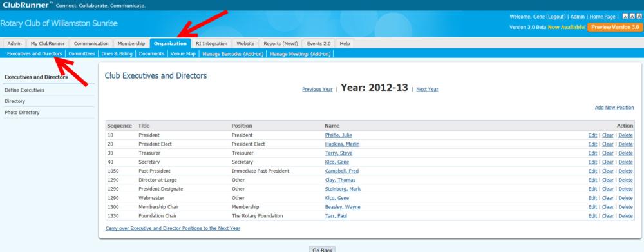
Task: Open Photo Directory in the sidebar
Action: point(22,113)
